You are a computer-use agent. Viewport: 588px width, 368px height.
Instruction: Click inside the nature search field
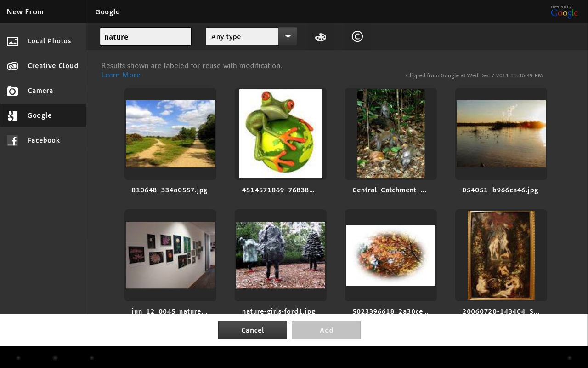coord(146,36)
